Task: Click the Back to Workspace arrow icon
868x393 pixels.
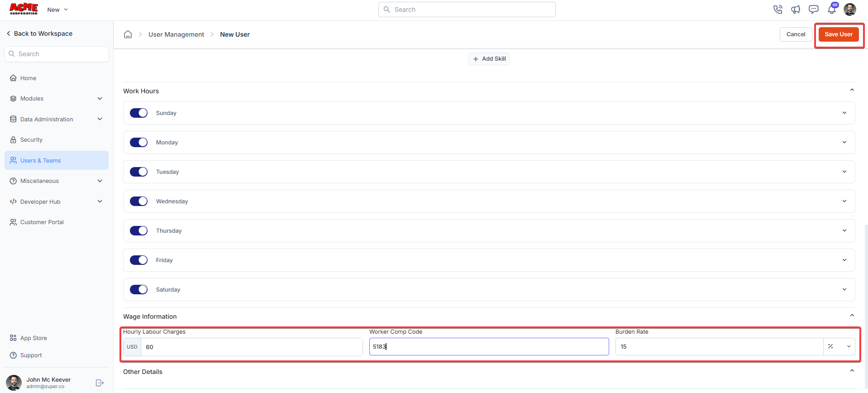Action: coord(8,34)
